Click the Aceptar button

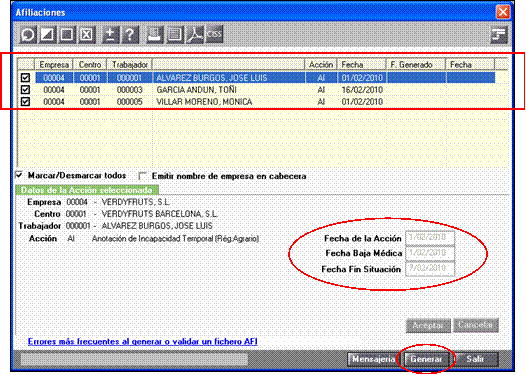(x=428, y=325)
